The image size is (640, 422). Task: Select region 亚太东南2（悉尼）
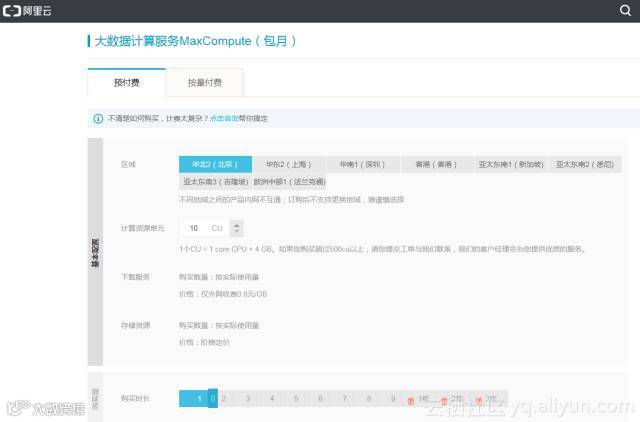(585, 164)
